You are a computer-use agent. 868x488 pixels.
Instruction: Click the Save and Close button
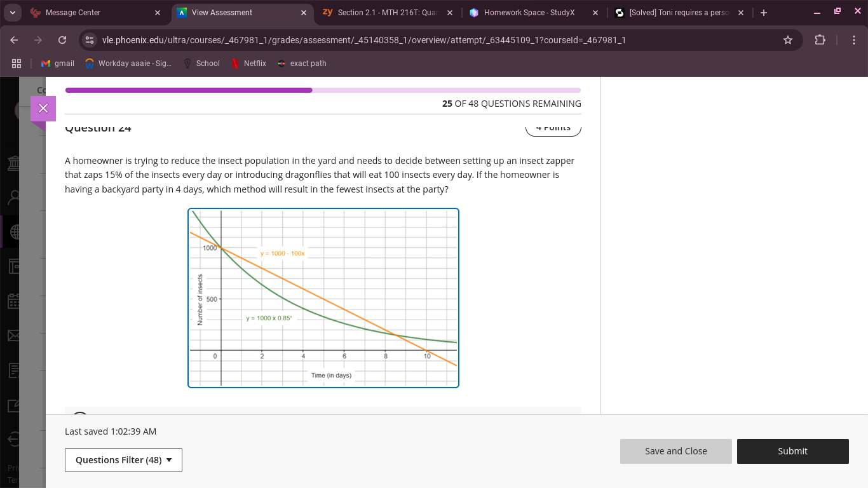(676, 451)
